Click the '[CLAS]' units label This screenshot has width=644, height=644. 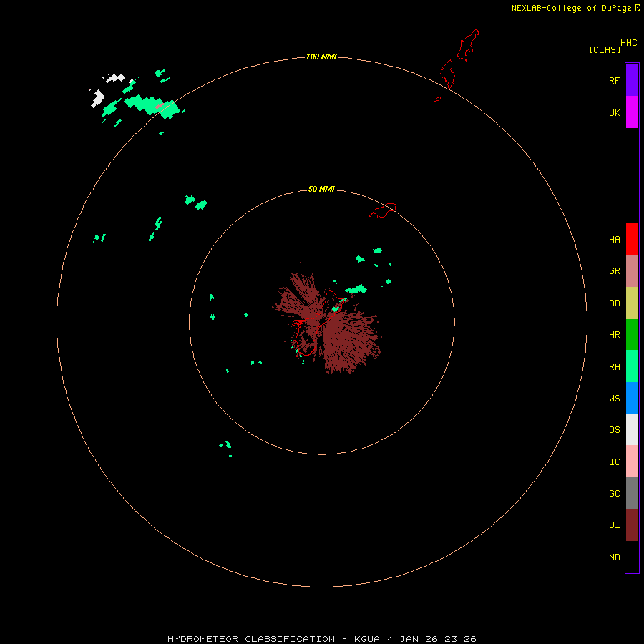605,49
